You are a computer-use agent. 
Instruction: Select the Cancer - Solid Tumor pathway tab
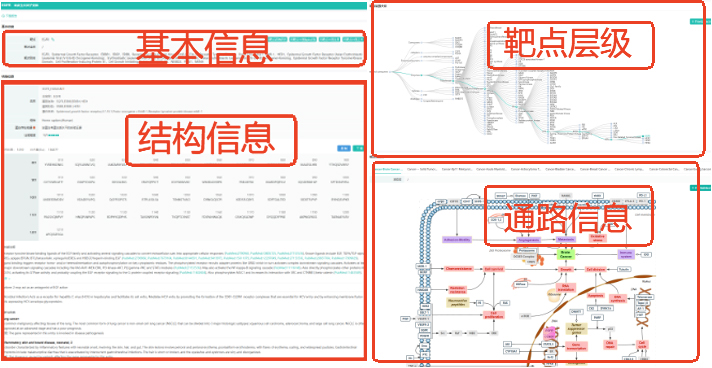pyautogui.click(x=421, y=169)
